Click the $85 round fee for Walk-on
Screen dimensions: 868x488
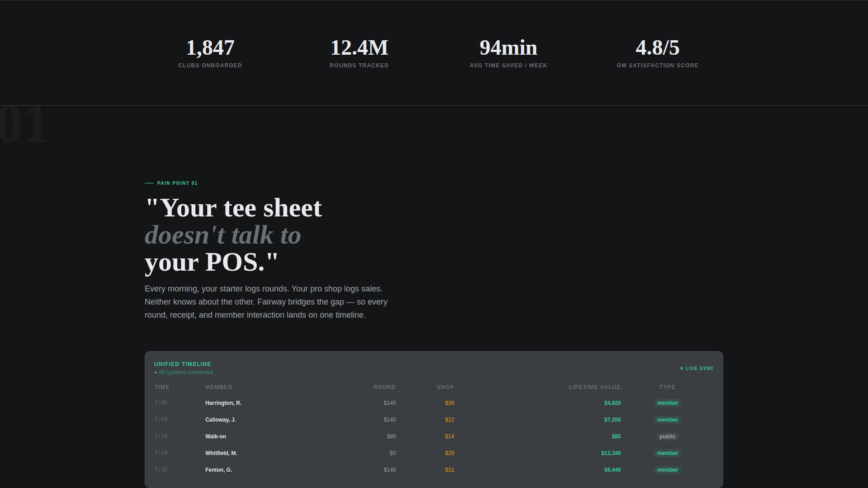[x=392, y=436]
